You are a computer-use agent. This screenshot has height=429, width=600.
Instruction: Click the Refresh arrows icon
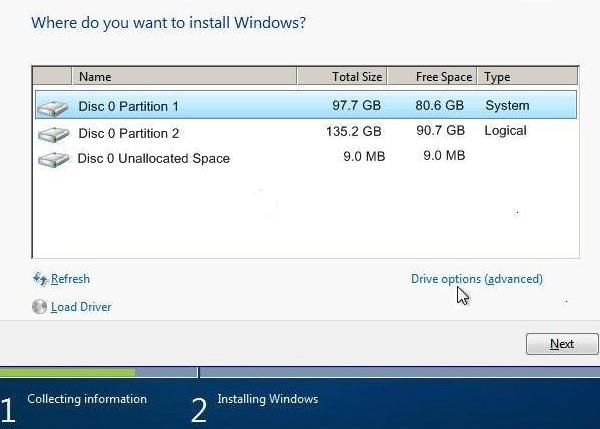click(40, 279)
